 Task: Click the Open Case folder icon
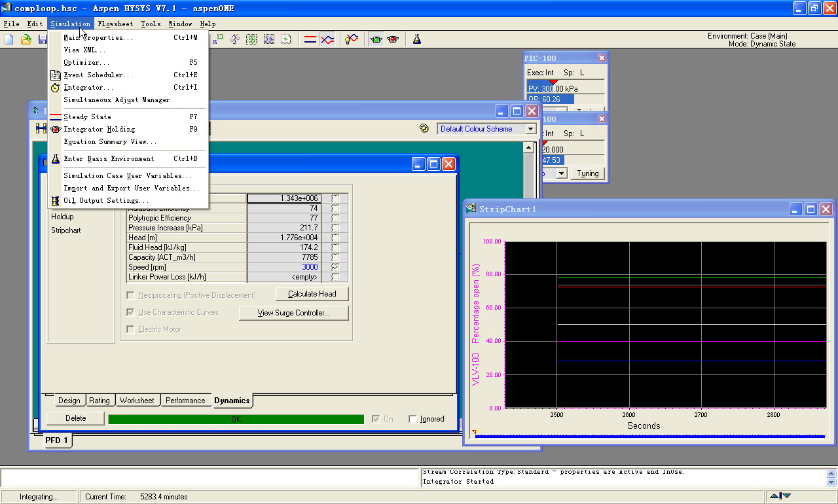26,39
